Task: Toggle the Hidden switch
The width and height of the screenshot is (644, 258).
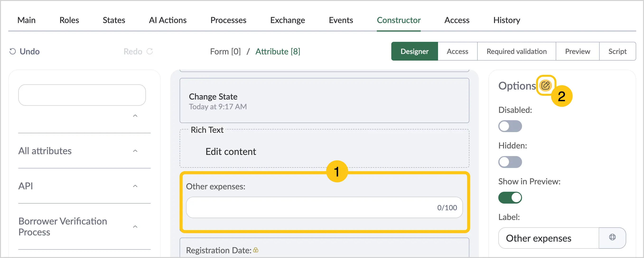Action: (510, 162)
